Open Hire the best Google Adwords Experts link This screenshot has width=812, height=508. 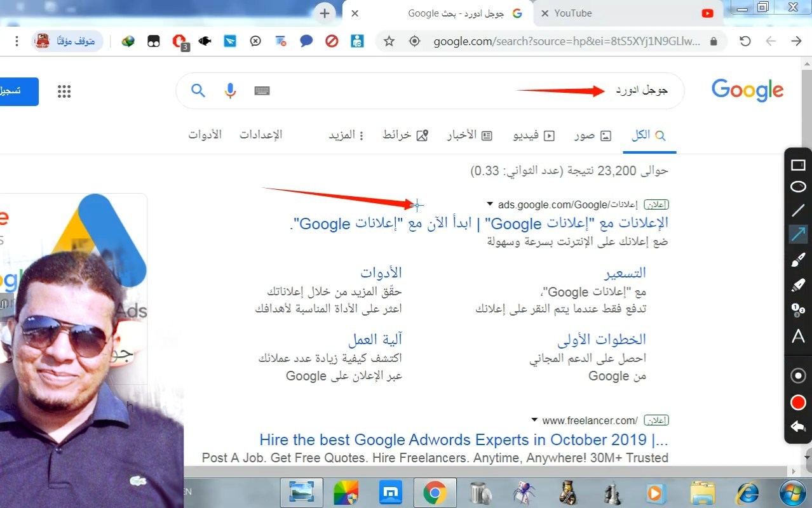[x=464, y=439]
